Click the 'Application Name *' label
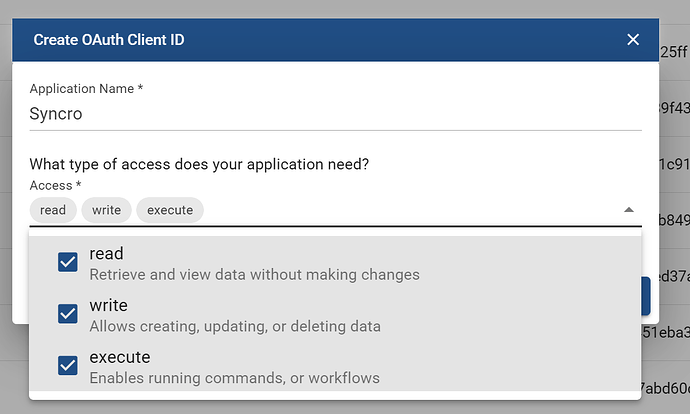The height and width of the screenshot is (414, 690). pos(86,89)
